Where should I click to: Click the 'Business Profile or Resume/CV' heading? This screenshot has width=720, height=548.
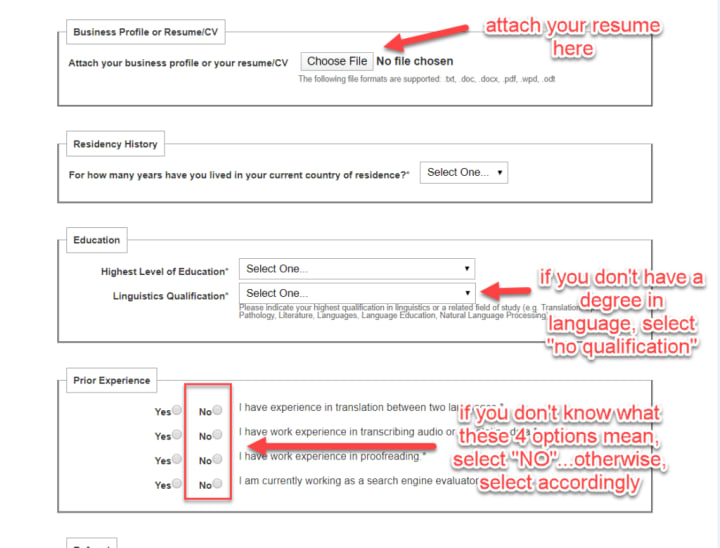click(x=146, y=32)
